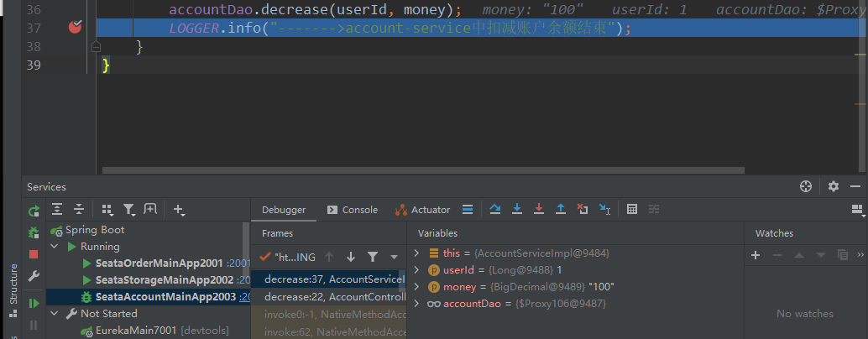Open the :2001 port link of SeataOrderMainApp2001
The height and width of the screenshot is (339, 868).
click(x=238, y=263)
